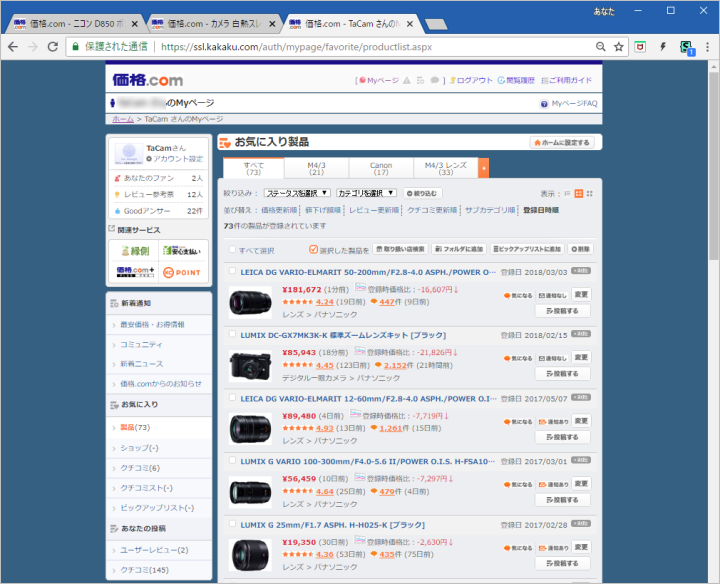Open カテゴリを選択 dropdown

point(366,193)
